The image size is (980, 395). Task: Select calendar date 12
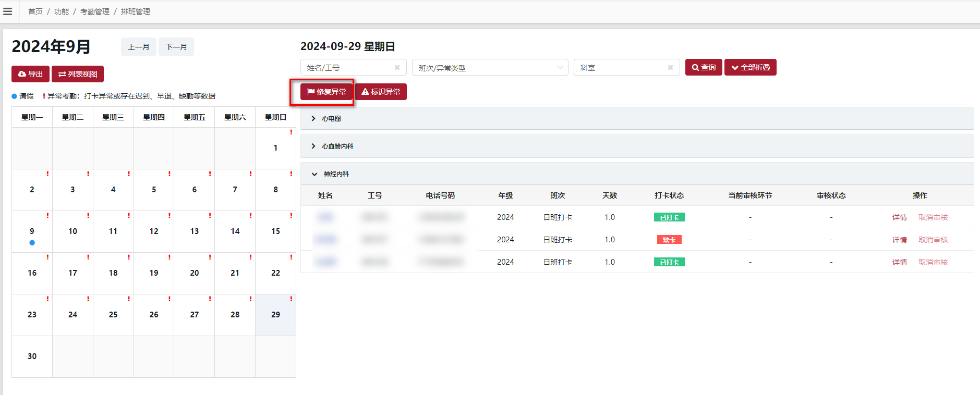tap(154, 231)
